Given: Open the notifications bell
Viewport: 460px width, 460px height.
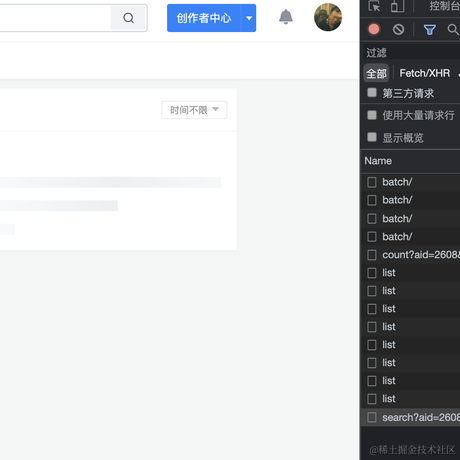Looking at the screenshot, I should pos(286,17).
